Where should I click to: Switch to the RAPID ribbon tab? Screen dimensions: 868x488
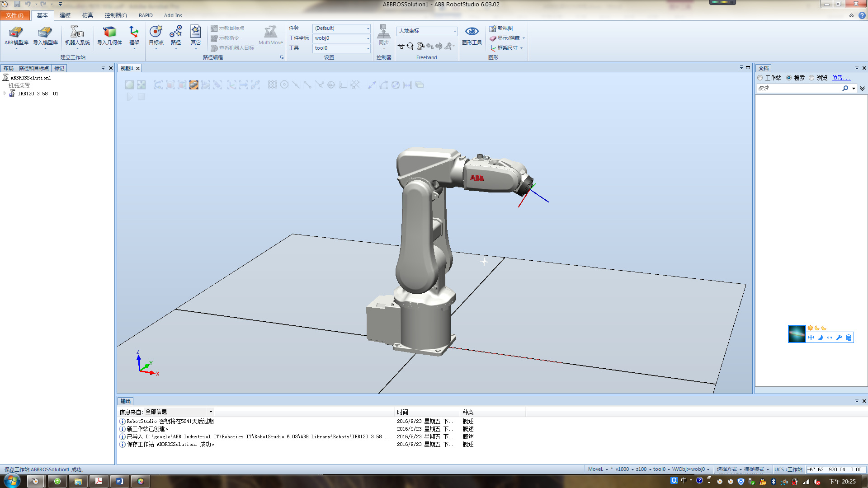pyautogui.click(x=146, y=15)
